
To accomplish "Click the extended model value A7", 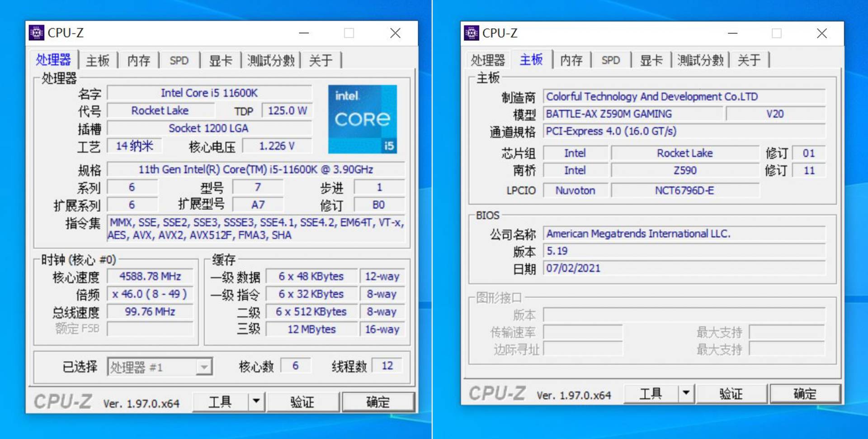I will click(x=258, y=205).
